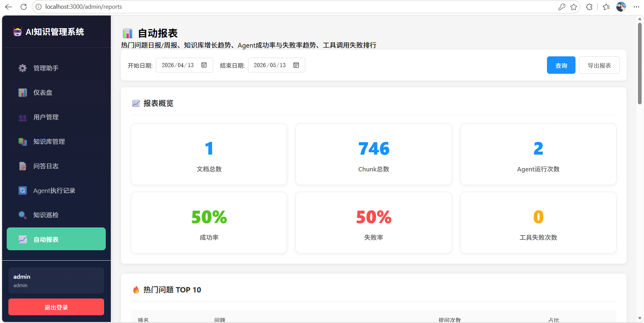This screenshot has width=644, height=323.
Task: Click the AI知识管理系统 title text
Action: coord(55,32)
